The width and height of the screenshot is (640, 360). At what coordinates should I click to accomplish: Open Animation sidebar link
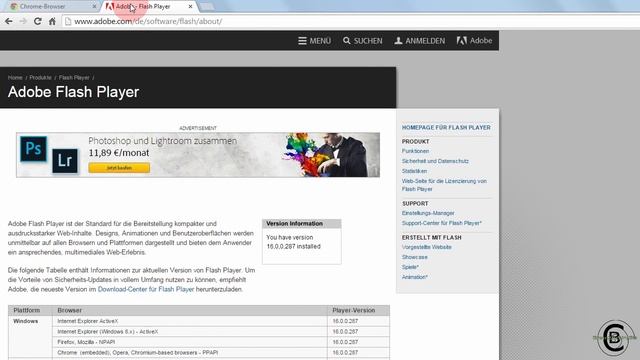pos(415,277)
